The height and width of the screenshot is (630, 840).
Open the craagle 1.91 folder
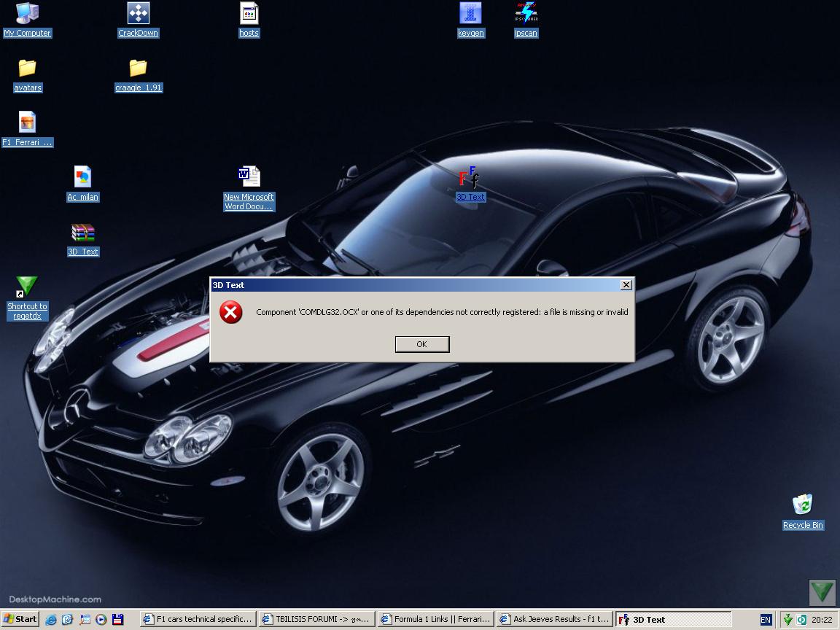(x=139, y=69)
